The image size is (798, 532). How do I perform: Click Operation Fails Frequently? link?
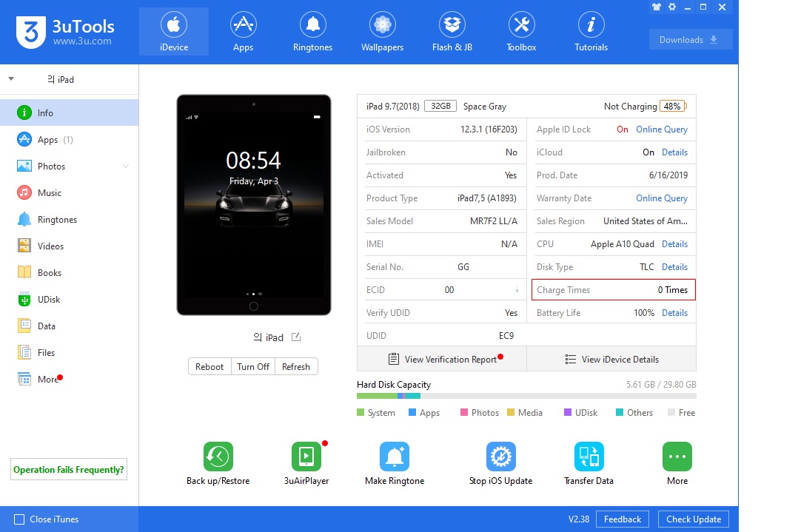(x=69, y=469)
